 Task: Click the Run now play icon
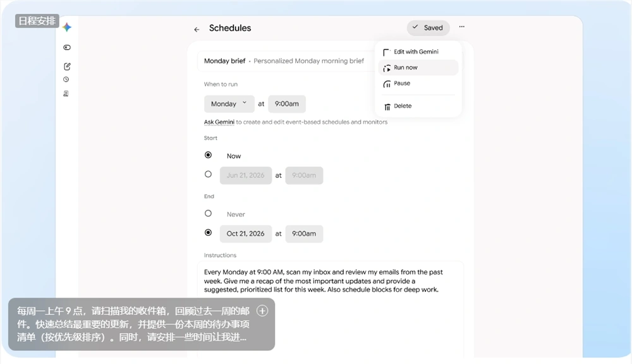point(387,68)
